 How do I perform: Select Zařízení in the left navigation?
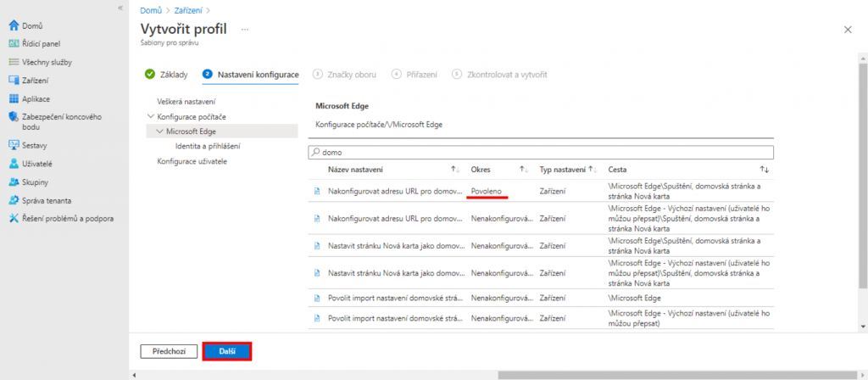coord(35,80)
